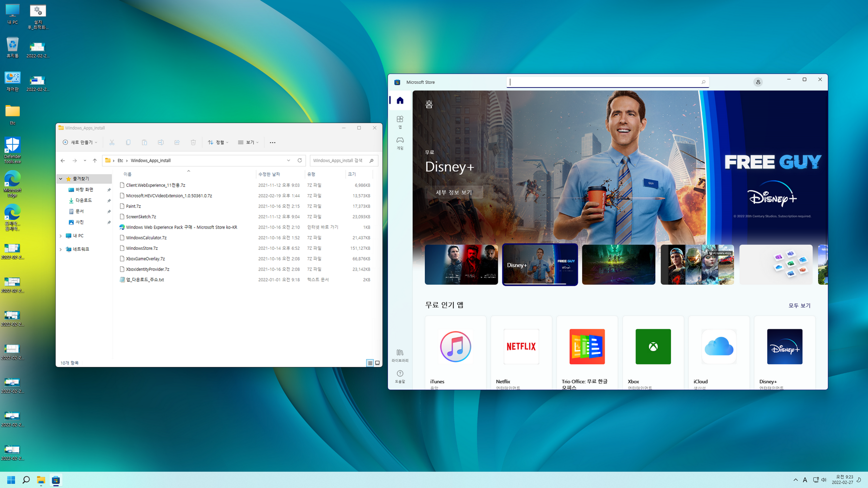Switch to details view icon in status bar

tap(370, 363)
